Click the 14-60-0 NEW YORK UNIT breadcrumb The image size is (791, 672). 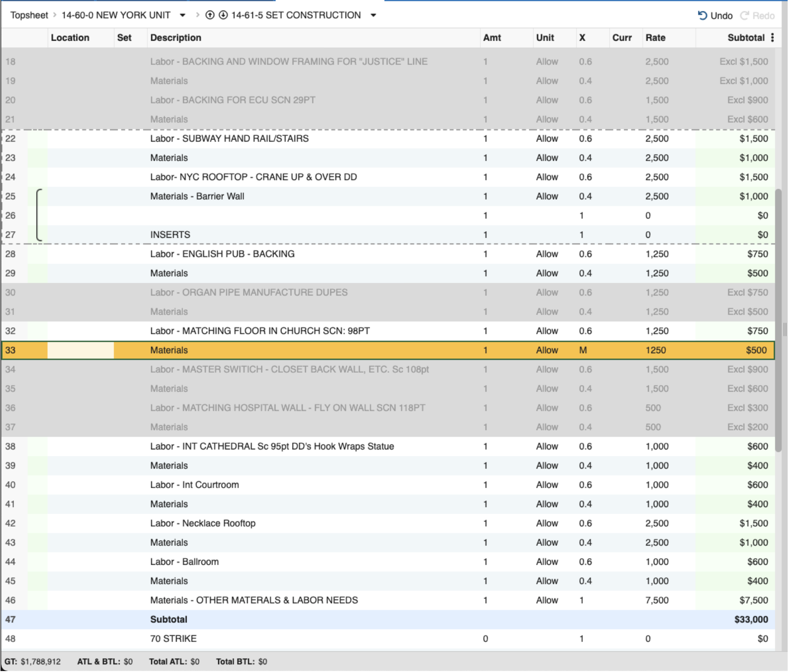click(x=116, y=15)
